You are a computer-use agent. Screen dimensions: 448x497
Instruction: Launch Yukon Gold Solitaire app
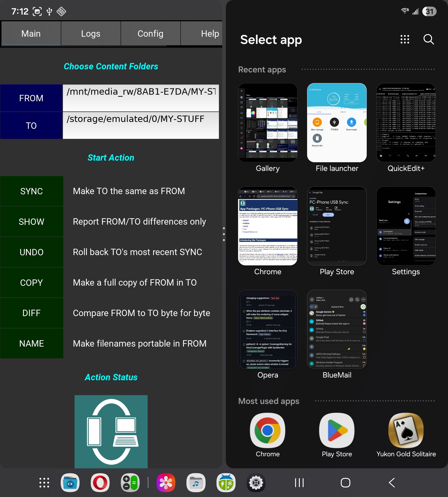(x=406, y=431)
